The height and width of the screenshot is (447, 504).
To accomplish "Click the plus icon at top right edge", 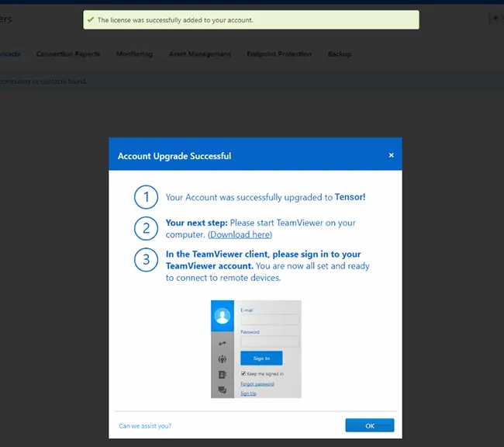I will [495, 18].
